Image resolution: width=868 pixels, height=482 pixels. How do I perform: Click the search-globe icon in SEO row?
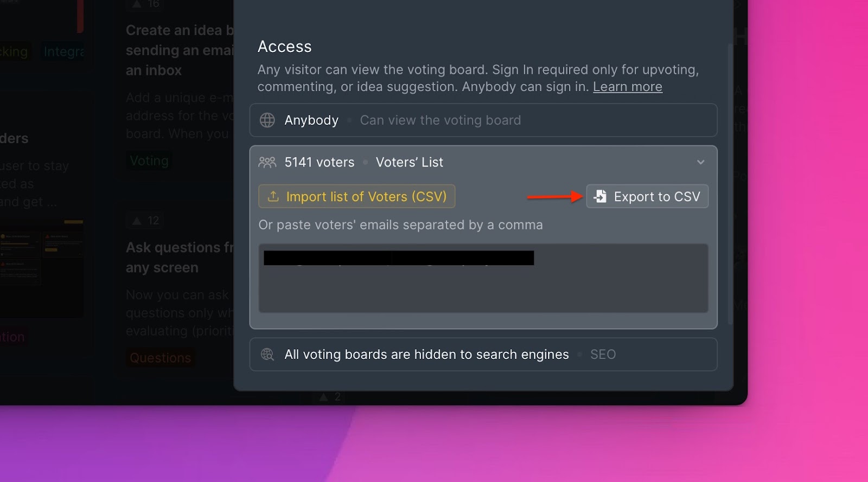pos(267,355)
